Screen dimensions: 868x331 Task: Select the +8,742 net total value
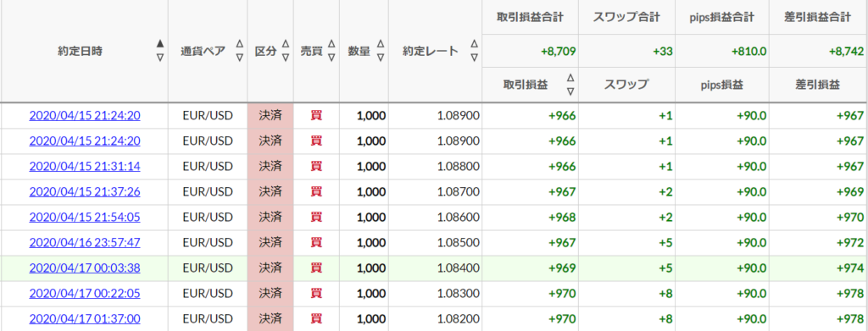point(846,52)
